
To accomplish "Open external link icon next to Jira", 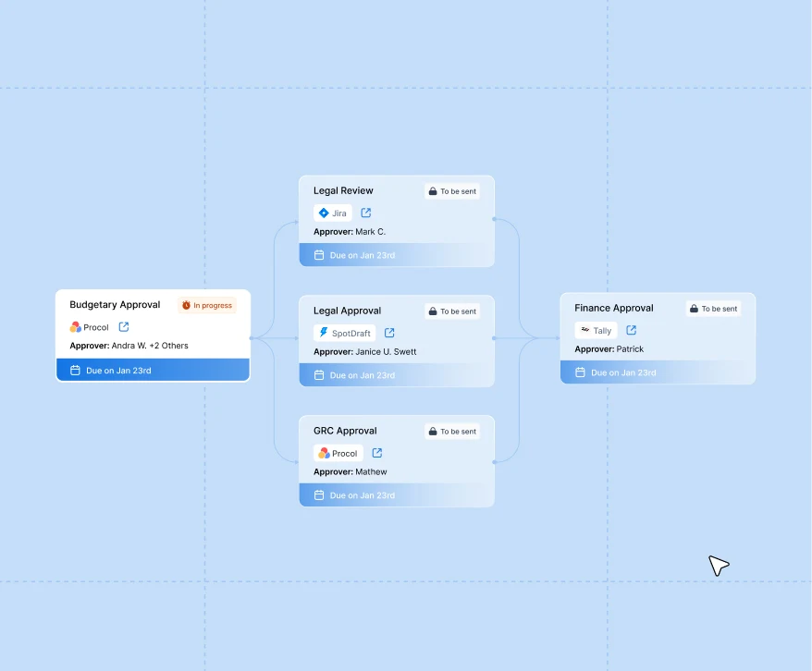I will point(366,213).
